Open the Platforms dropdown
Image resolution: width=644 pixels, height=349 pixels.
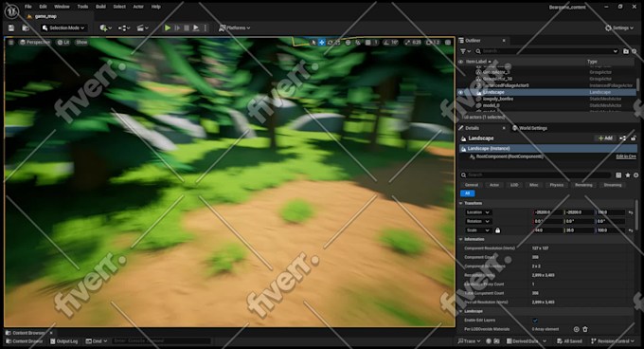[235, 28]
